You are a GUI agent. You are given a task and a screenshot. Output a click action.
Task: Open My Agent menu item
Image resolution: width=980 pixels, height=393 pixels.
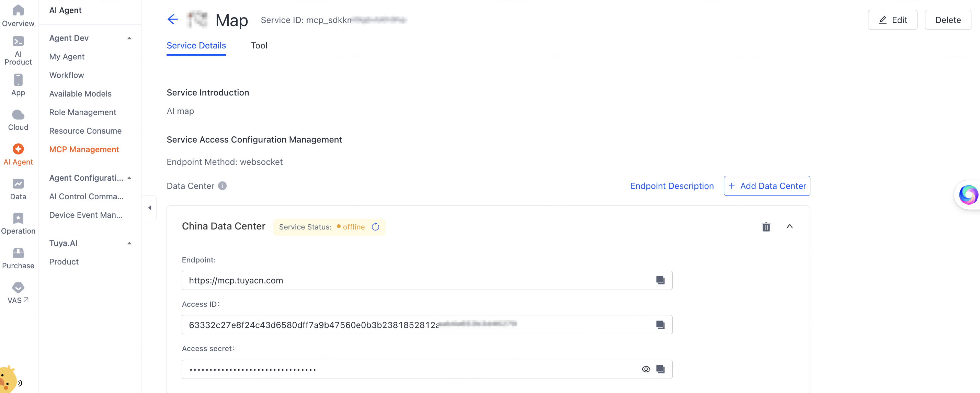tap(67, 57)
